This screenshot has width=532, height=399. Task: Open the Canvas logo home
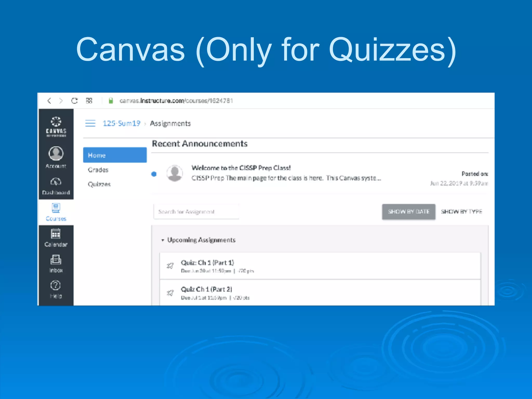click(56, 127)
